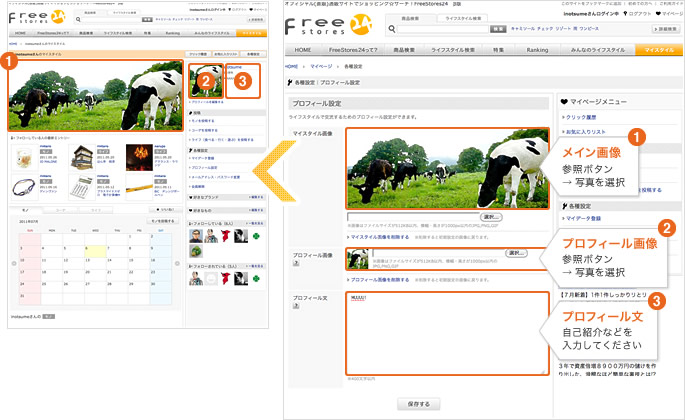Viewport: 685px width, 420px height.
Task: Click the small cow profile image thumbnail in settings
Action: [x=358, y=259]
